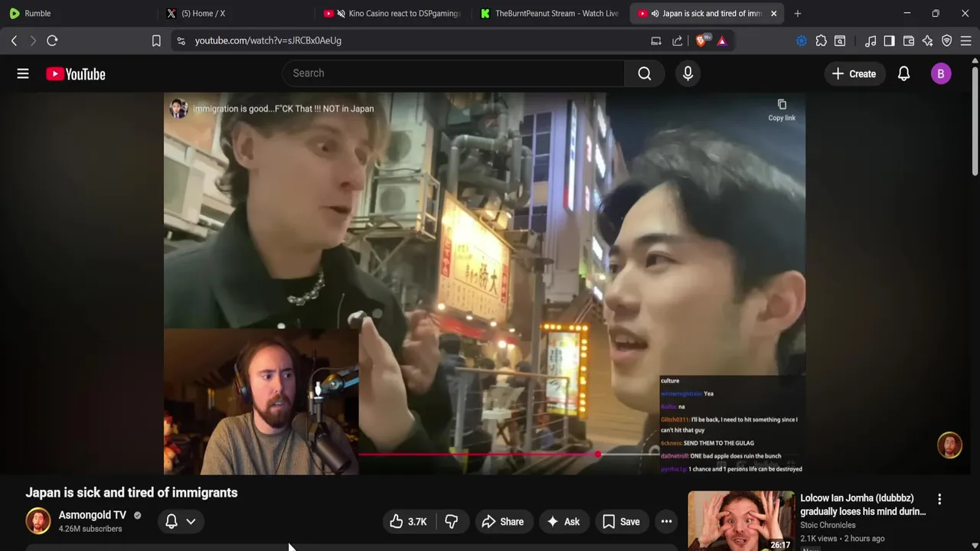Open the Brave main menu icon

click(966, 41)
